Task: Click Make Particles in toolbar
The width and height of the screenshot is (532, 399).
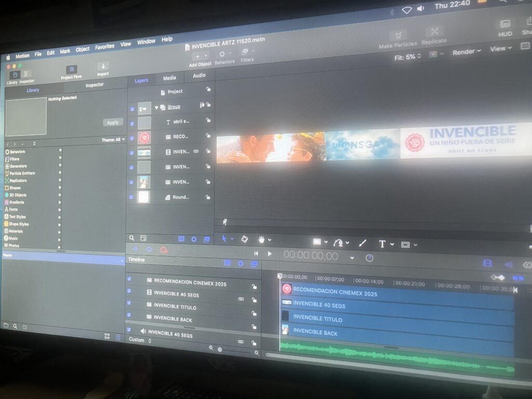Action: pyautogui.click(x=398, y=35)
